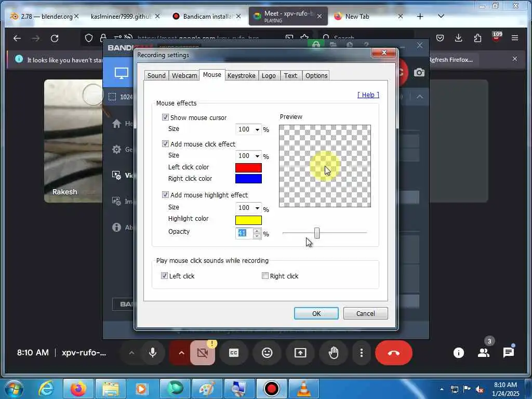Click the Opacity slider handle
The width and height of the screenshot is (532, 399).
(x=317, y=233)
